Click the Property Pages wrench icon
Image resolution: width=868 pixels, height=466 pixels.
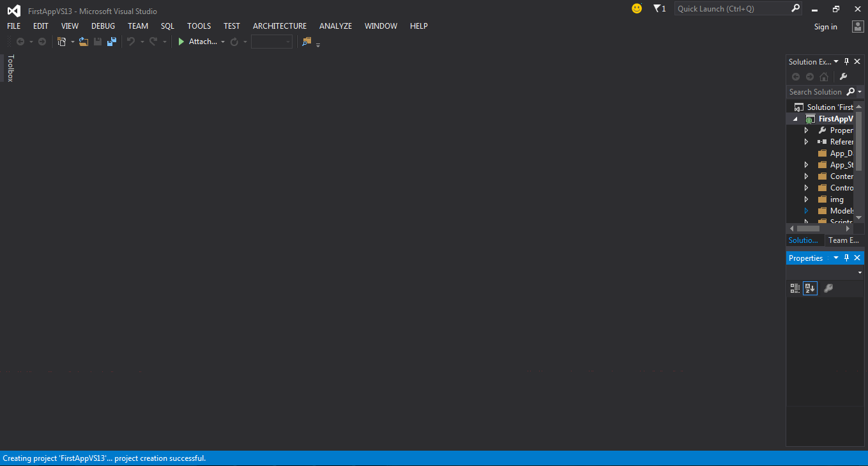coord(828,288)
